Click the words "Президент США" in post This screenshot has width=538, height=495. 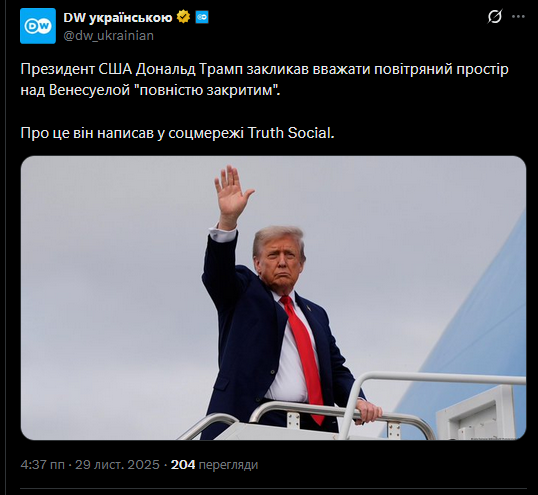coord(76,69)
